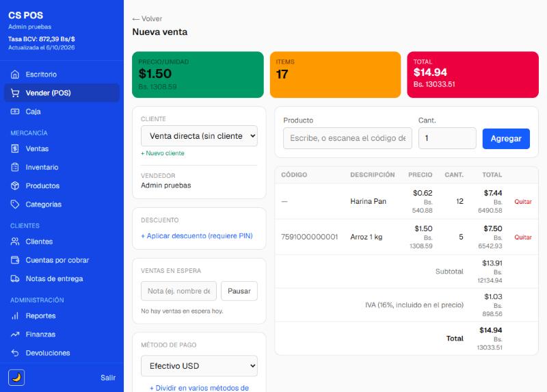Image resolution: width=547 pixels, height=392 pixels.
Task: Click the CÓDIGO column header
Action: [x=294, y=175]
